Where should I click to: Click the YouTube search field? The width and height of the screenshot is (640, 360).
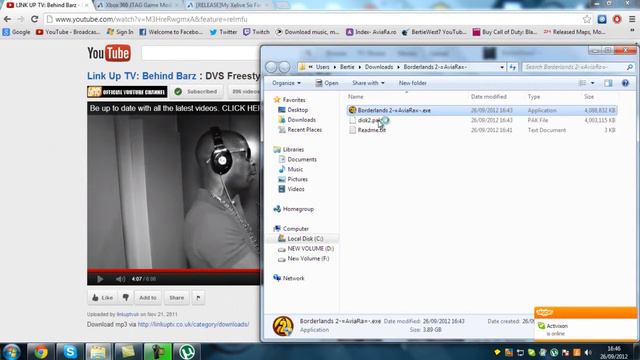click(201, 53)
